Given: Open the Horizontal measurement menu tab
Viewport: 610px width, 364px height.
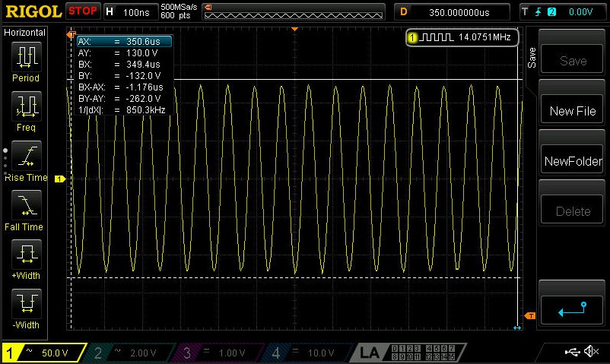Looking at the screenshot, I should click(x=25, y=33).
